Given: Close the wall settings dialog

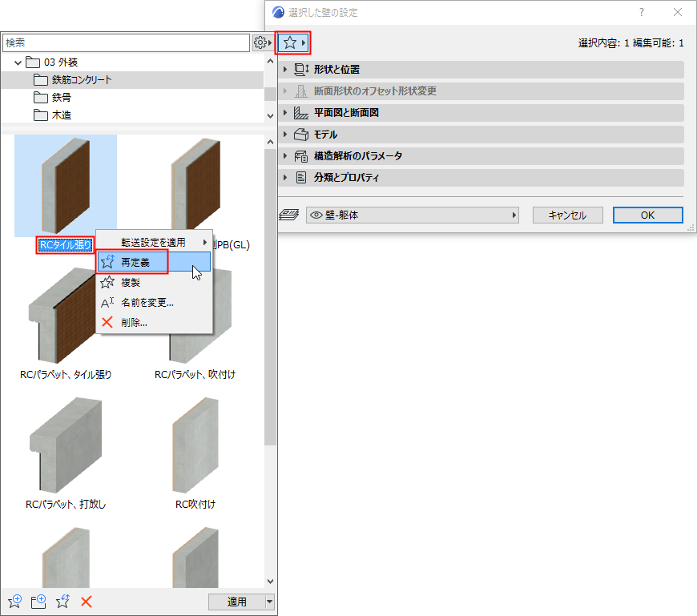Looking at the screenshot, I should pos(678,12).
